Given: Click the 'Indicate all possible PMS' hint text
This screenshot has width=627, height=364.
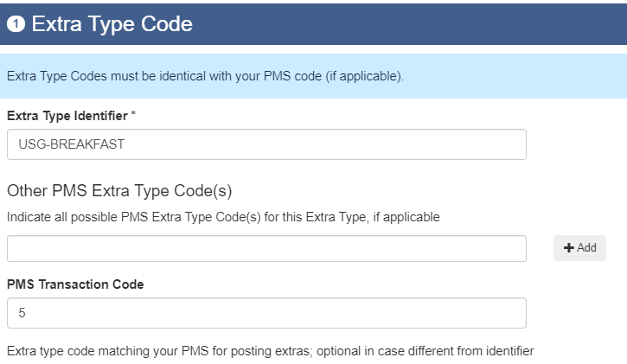Looking at the screenshot, I should 223,217.
